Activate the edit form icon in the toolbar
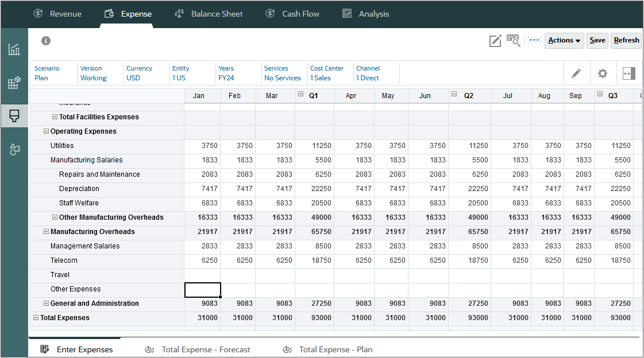The height and width of the screenshot is (358, 644). click(495, 40)
